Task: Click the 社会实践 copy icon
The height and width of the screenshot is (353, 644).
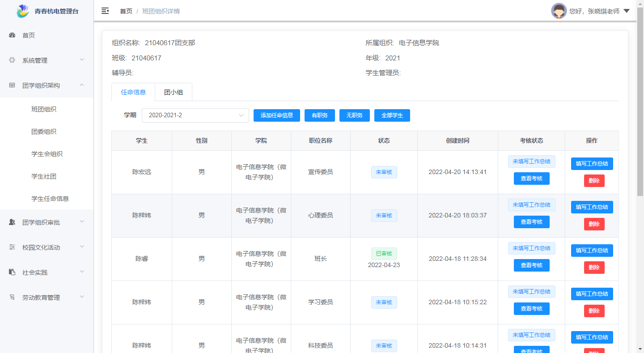Action: pyautogui.click(x=12, y=272)
